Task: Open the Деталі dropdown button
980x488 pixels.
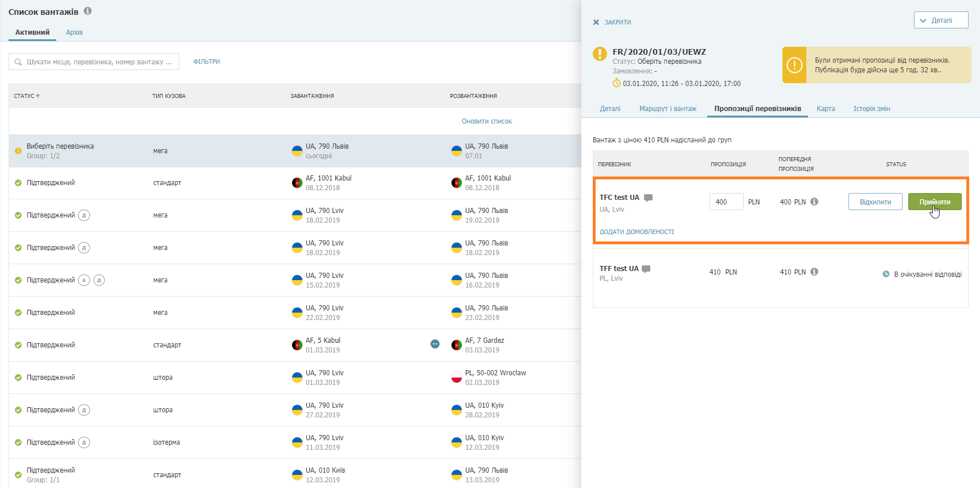Action: coord(941,20)
